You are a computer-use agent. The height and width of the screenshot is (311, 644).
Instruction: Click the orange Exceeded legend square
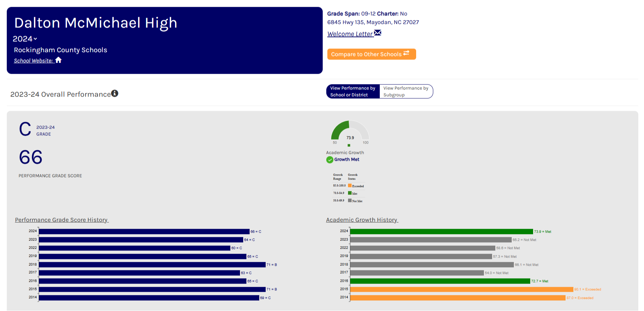(350, 186)
